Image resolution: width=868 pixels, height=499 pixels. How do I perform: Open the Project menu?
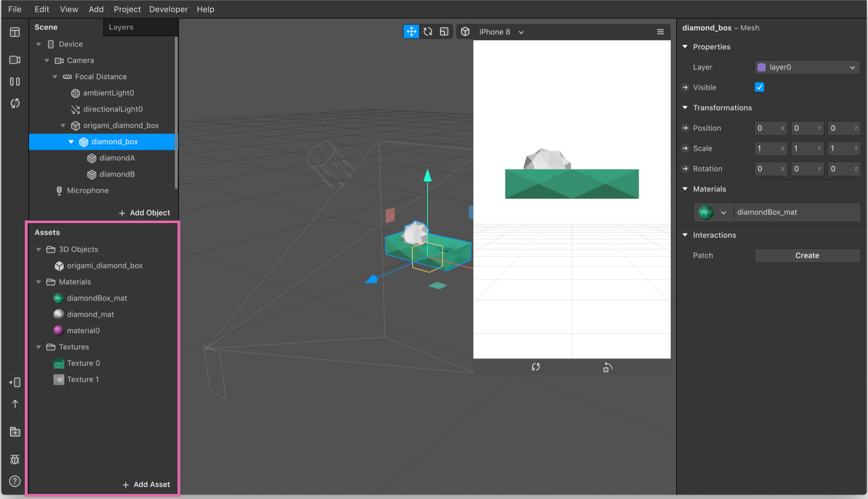coord(127,9)
